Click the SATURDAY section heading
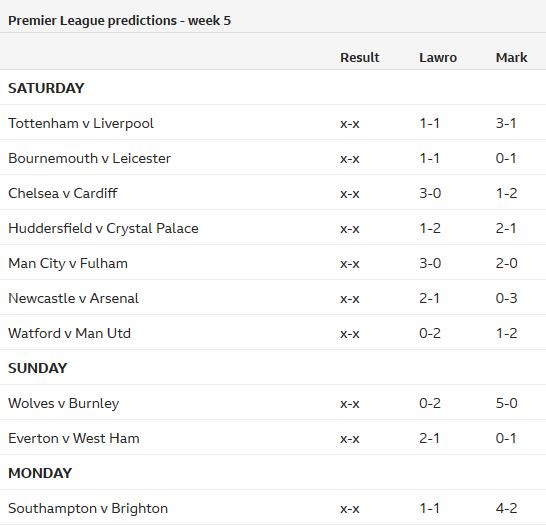 coord(46,88)
